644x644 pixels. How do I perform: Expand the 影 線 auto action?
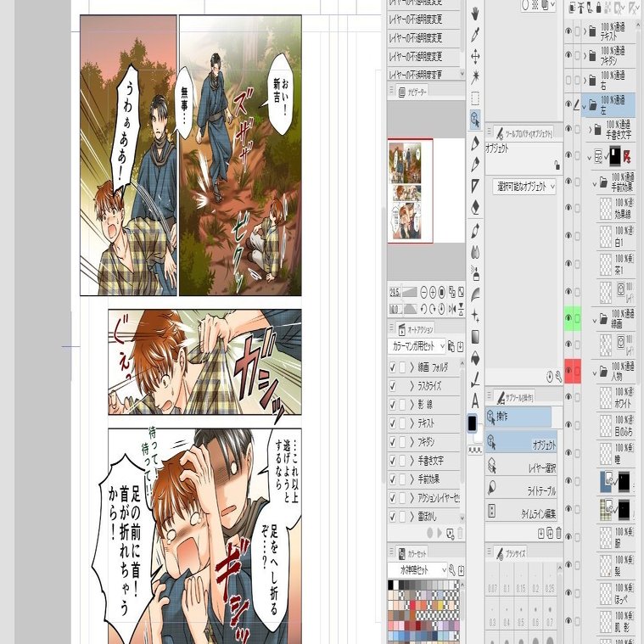(x=412, y=405)
